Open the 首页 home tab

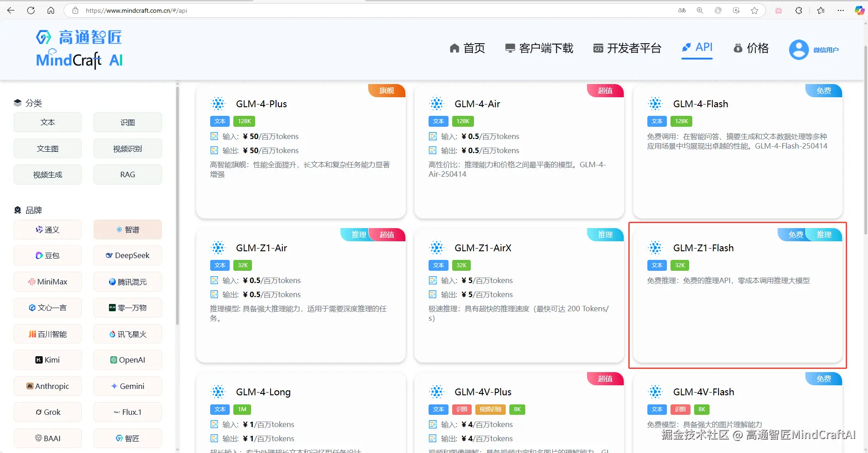(467, 48)
